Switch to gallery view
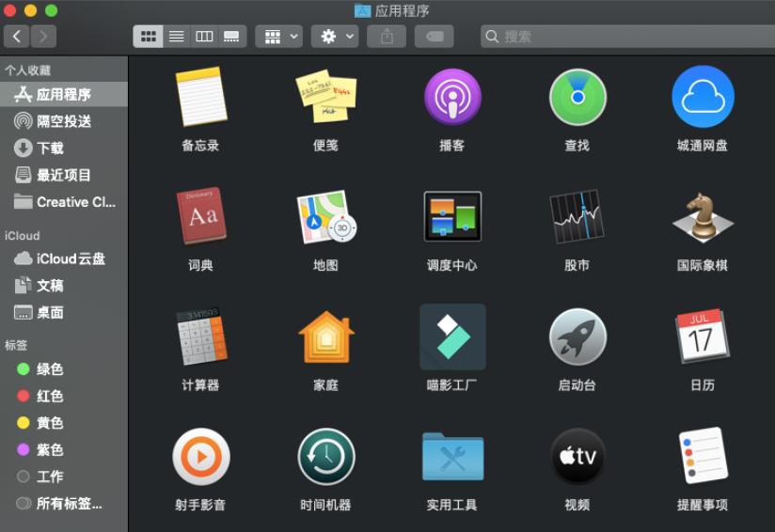Image resolution: width=775 pixels, height=532 pixels. (x=231, y=37)
